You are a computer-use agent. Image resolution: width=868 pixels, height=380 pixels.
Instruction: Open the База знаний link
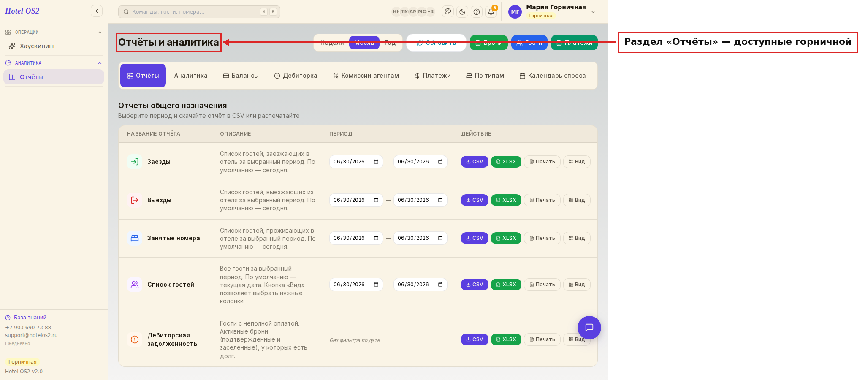tap(30, 318)
